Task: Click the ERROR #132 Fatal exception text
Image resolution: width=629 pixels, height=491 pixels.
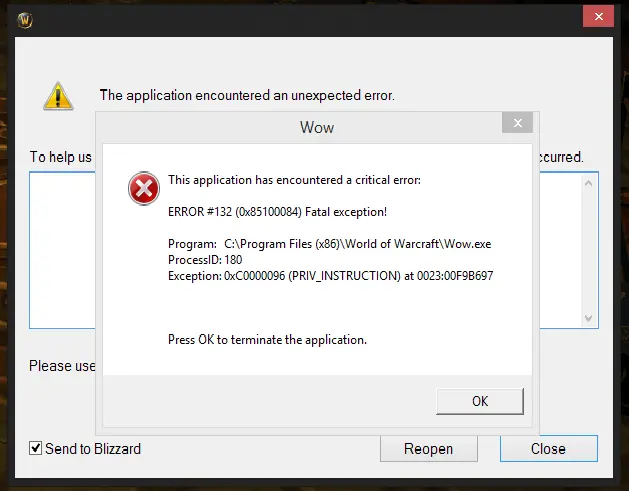Action: (277, 212)
